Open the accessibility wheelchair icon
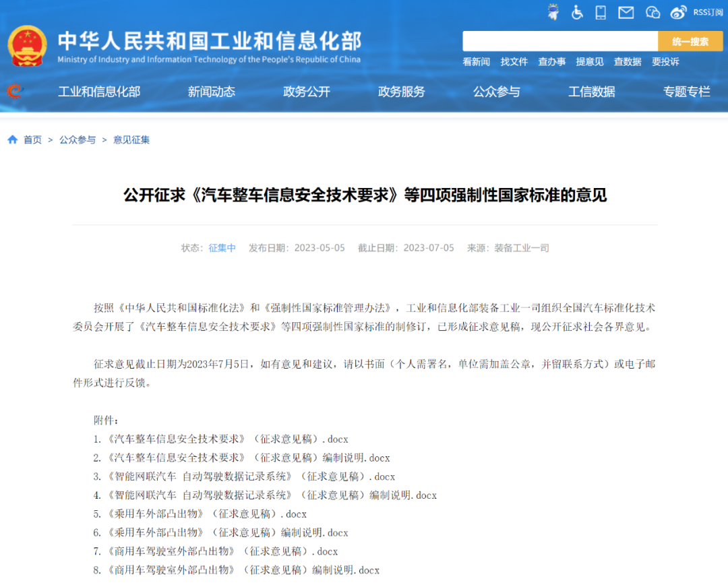This screenshot has width=728, height=587. coord(577,13)
